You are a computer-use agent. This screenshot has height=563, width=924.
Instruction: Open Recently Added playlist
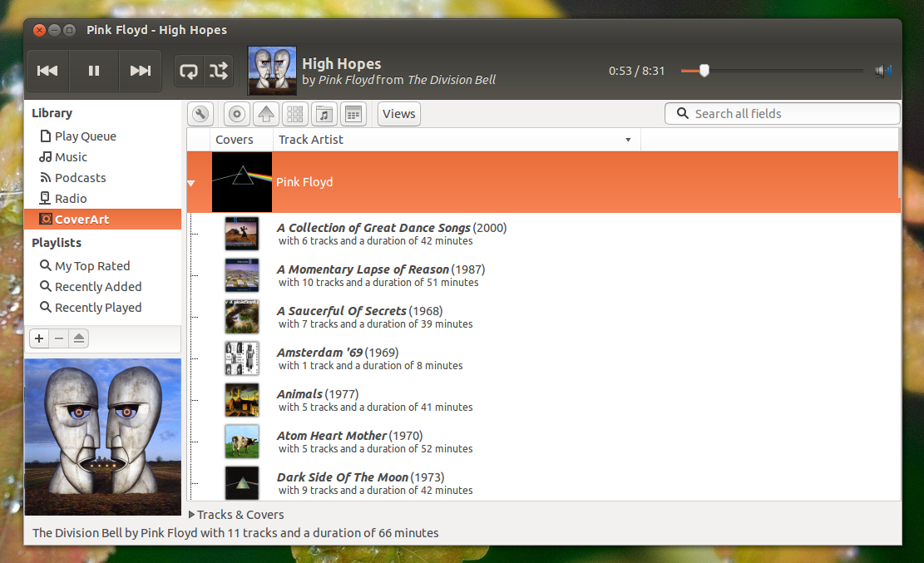(x=102, y=287)
